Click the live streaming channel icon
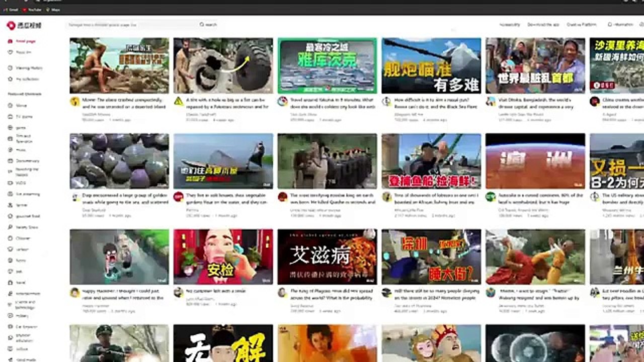The height and width of the screenshot is (362, 644). pos(11,194)
